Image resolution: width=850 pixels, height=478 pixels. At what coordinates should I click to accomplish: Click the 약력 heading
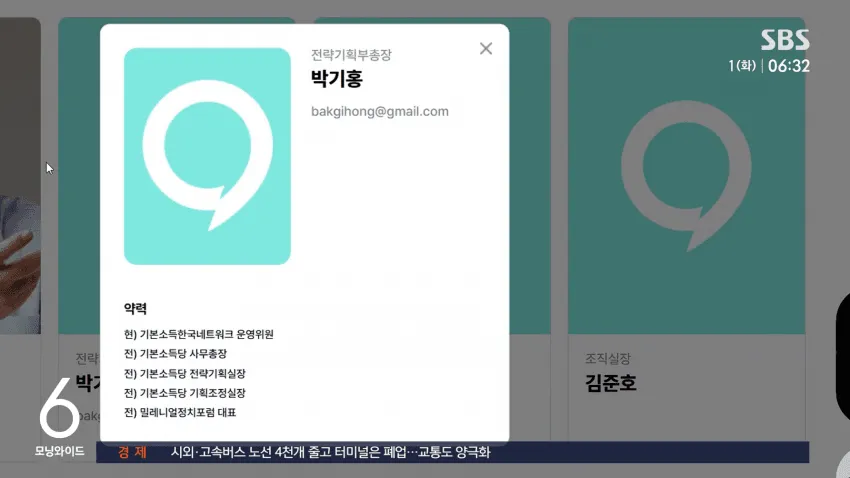point(136,308)
